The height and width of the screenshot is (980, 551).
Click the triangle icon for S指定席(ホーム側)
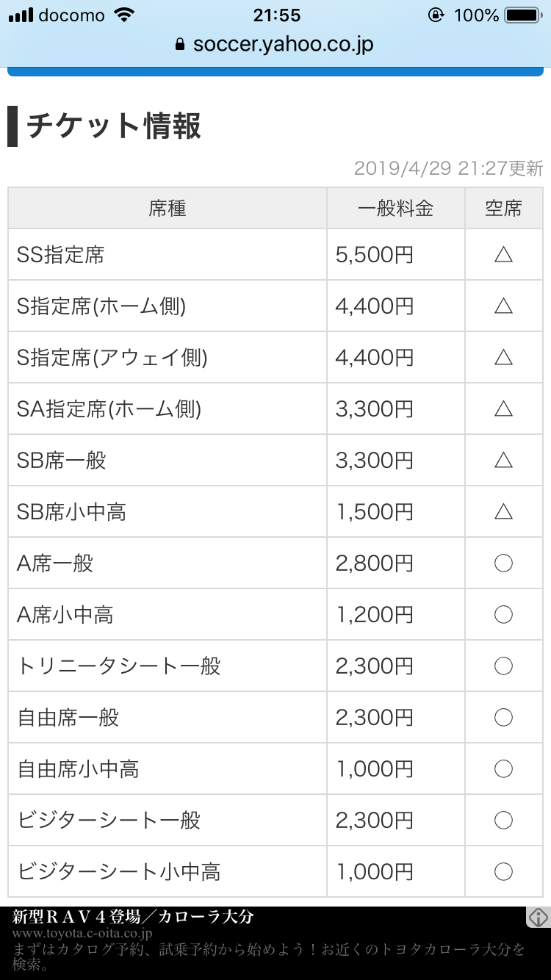point(503,306)
